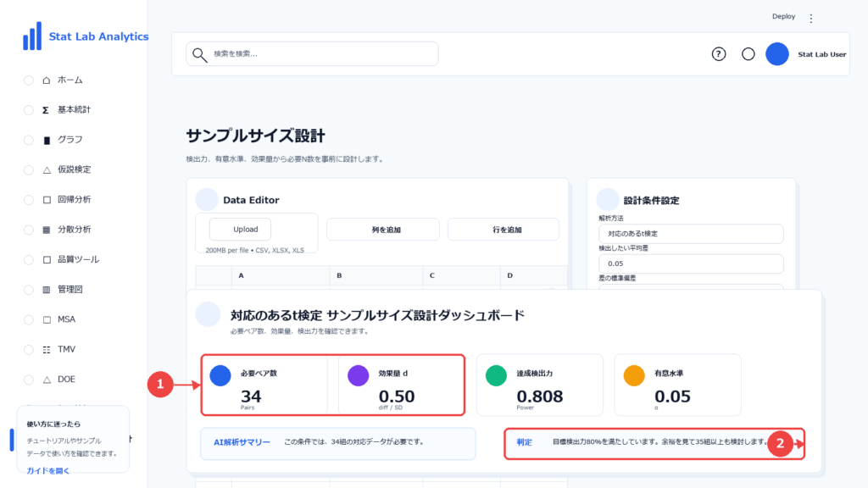This screenshot has width=868, height=488.
Task: Click the 判定 label
Action: click(x=524, y=442)
